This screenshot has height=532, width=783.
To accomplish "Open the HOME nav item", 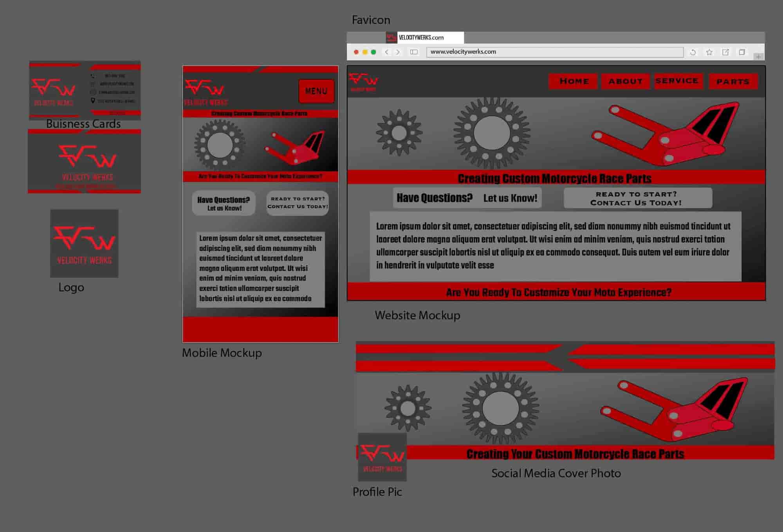I will coord(574,81).
